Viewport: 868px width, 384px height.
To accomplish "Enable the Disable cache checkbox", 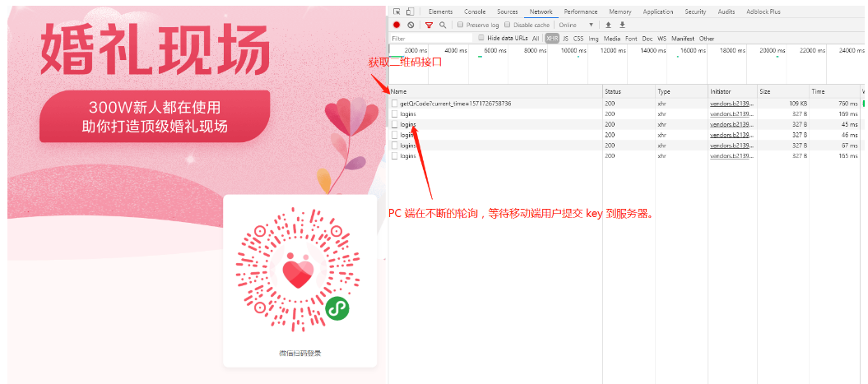I will tap(508, 25).
